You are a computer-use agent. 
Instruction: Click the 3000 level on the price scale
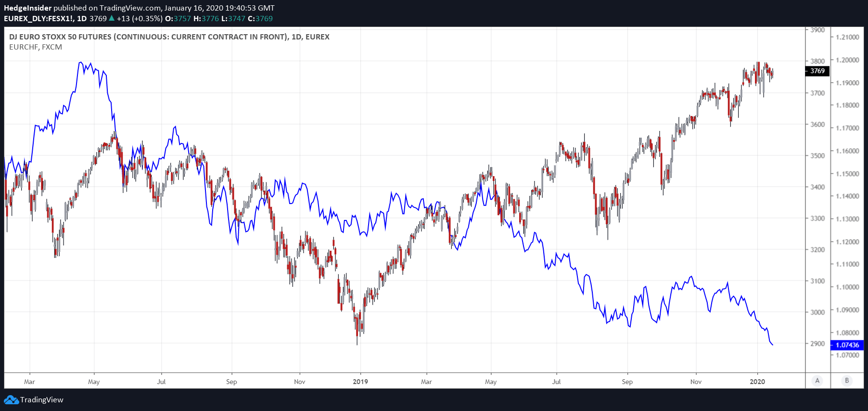click(x=817, y=312)
